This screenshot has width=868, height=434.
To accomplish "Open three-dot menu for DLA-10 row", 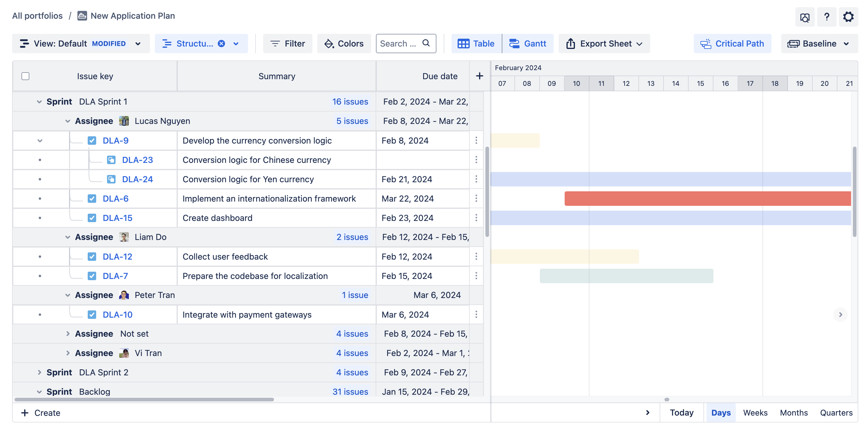I will click(476, 315).
